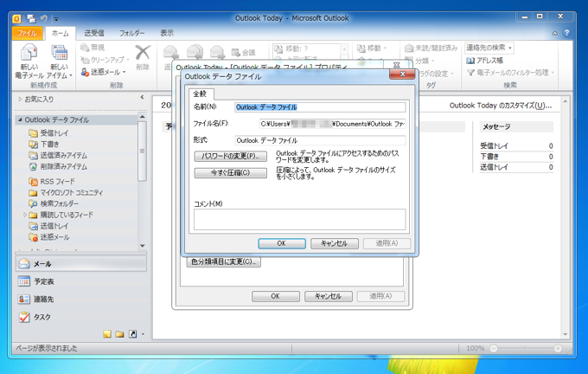Click キャンセル in Outlook データ ファイル dialog

[334, 243]
